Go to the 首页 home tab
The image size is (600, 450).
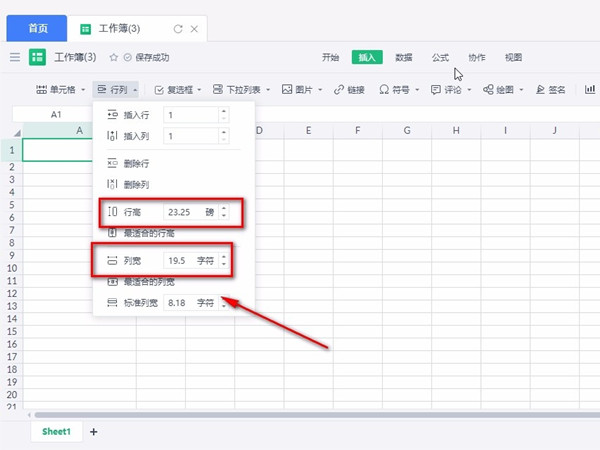[x=35, y=28]
